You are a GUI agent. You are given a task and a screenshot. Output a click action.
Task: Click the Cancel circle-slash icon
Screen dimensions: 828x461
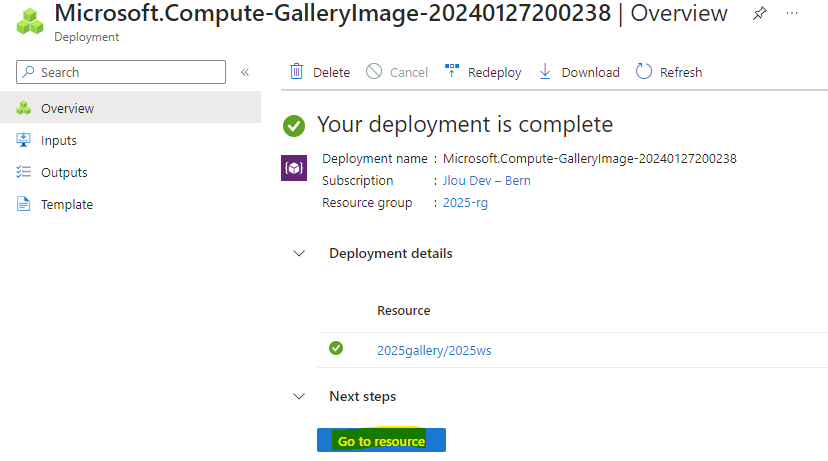point(374,71)
